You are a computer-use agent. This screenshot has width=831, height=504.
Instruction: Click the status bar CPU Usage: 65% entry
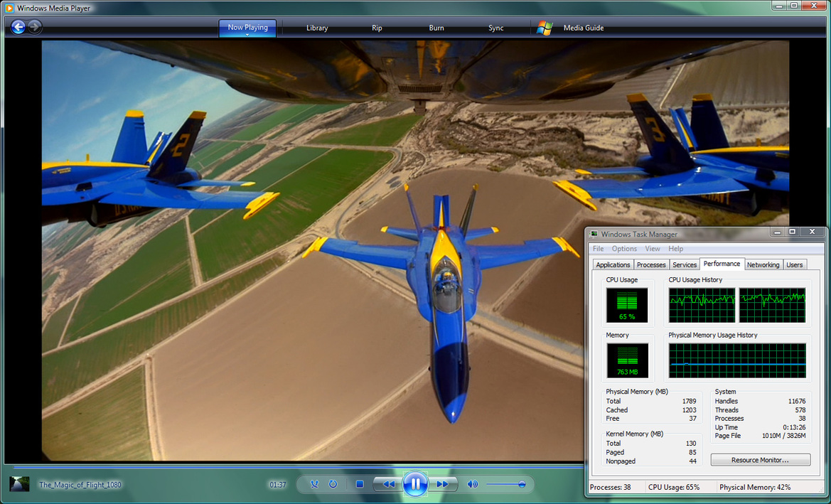click(x=674, y=487)
